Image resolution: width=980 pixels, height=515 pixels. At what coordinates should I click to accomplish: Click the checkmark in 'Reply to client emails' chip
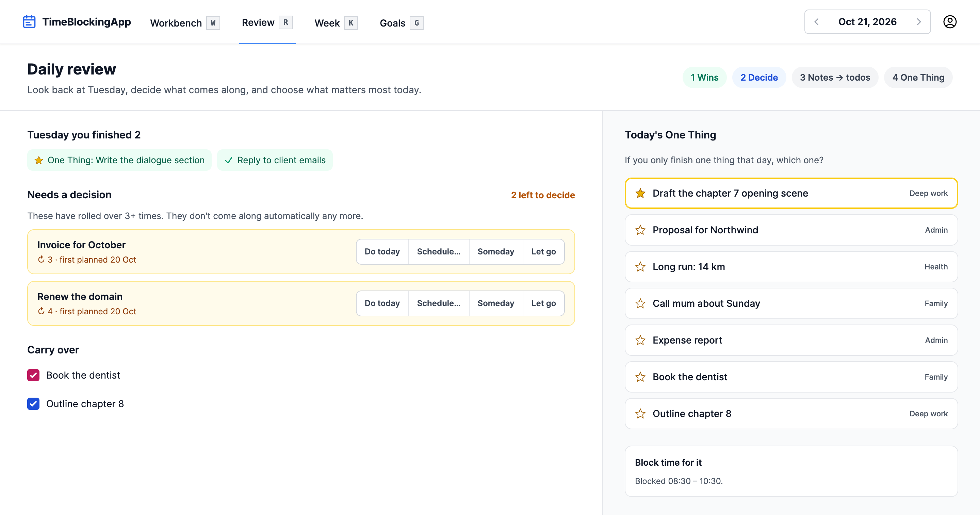228,160
